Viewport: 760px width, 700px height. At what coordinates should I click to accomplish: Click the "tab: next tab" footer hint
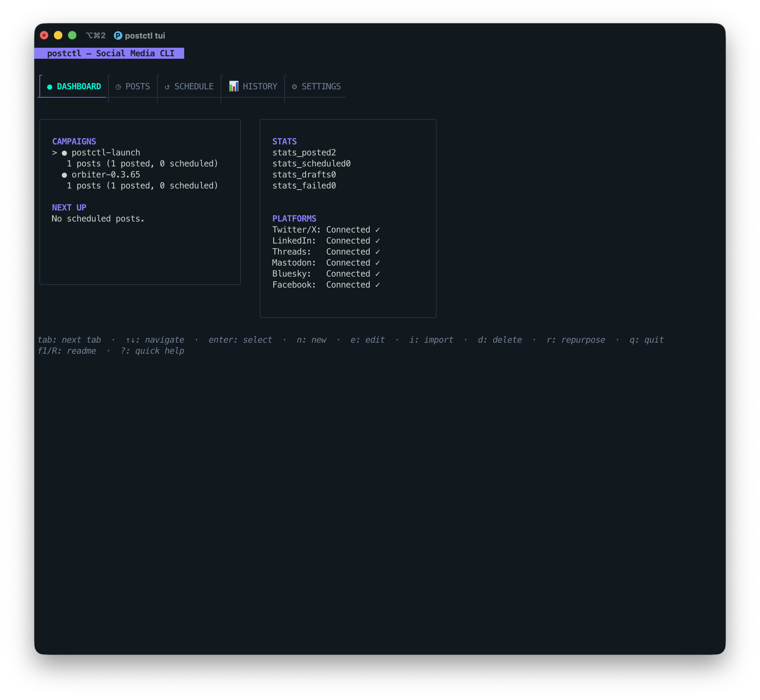[69, 340]
